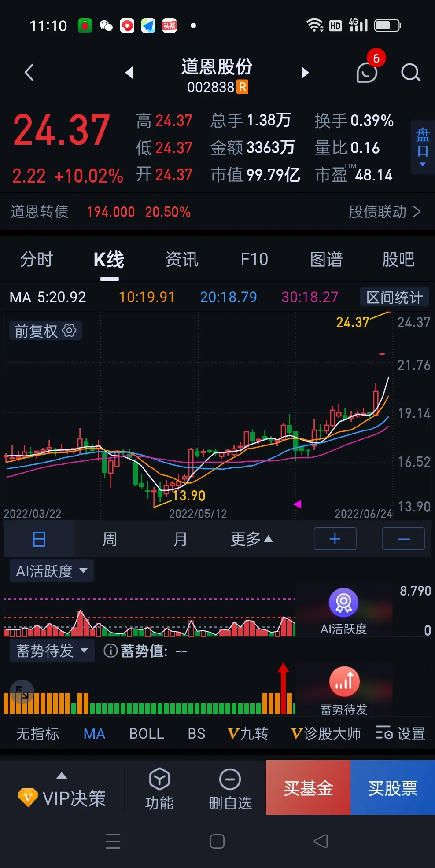This screenshot has height=868, width=435.
Task: Select the daily 日 K-line period
Action: (x=39, y=539)
